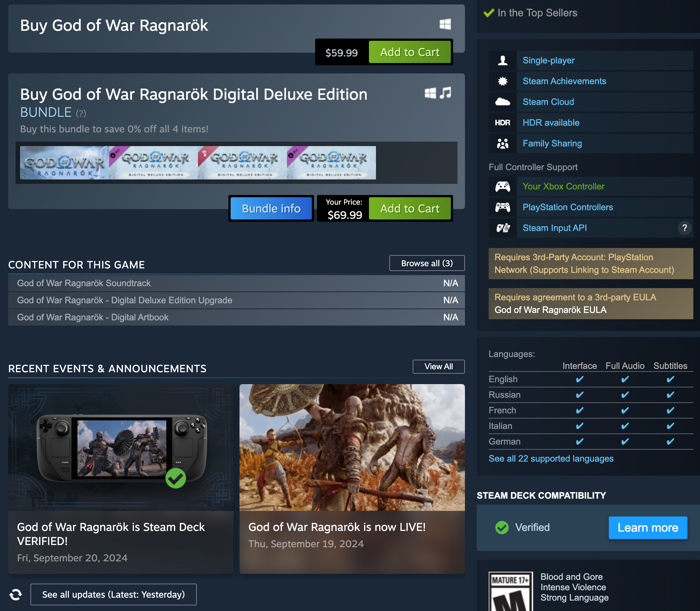Click the Windows icon on Deluxe bundle
Image resolution: width=700 pixels, height=611 pixels.
[430, 93]
